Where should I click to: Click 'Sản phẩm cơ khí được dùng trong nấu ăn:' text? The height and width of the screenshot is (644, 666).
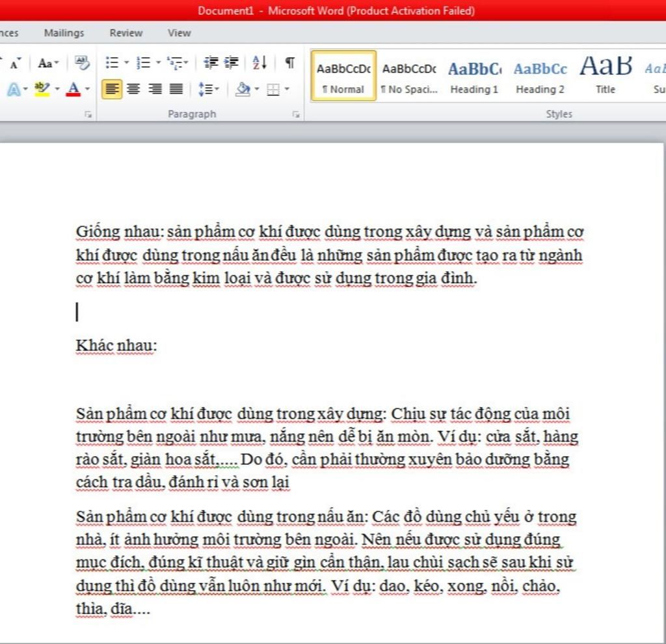click(222, 517)
